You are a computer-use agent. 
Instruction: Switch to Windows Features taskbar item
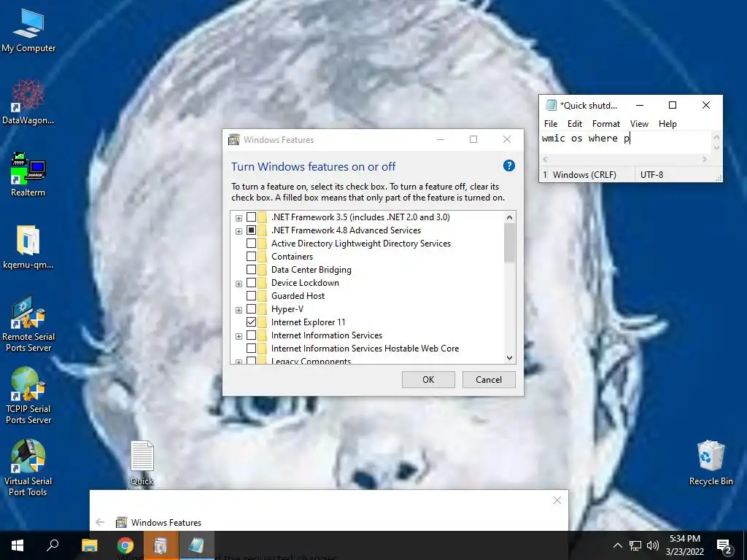(x=160, y=545)
